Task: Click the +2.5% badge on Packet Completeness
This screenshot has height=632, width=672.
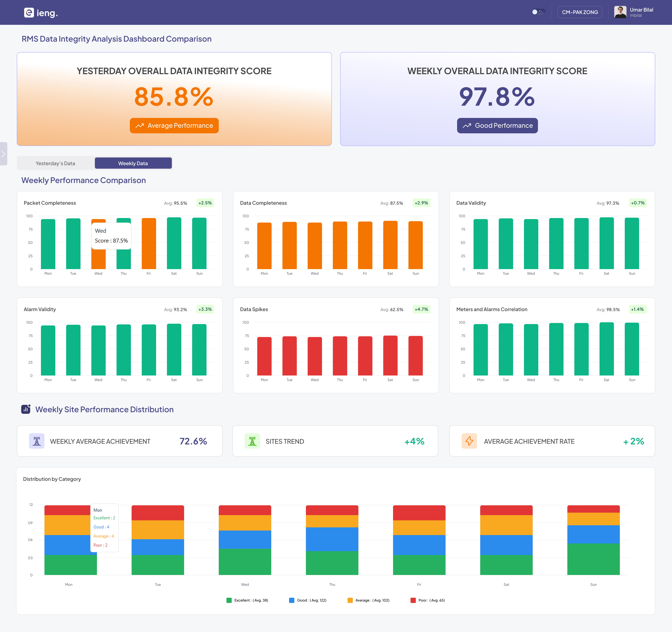Action: click(x=205, y=203)
